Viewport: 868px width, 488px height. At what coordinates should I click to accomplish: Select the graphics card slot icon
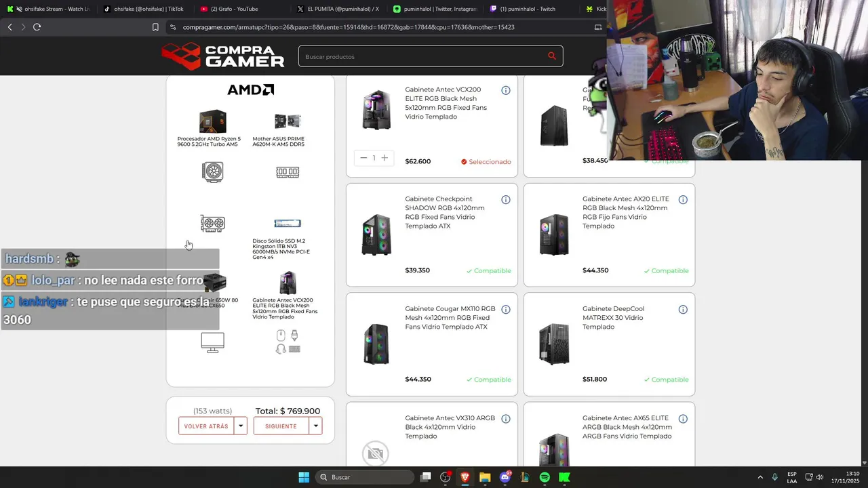point(213,224)
